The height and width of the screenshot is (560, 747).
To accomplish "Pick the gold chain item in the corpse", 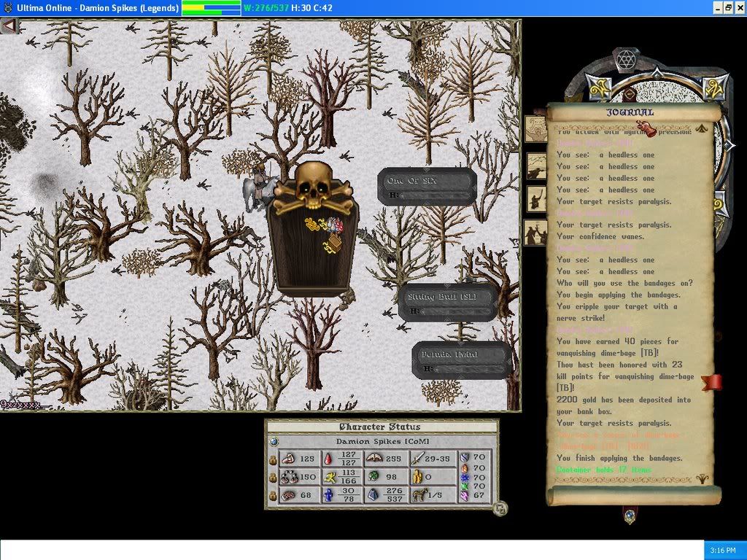I will (311, 223).
